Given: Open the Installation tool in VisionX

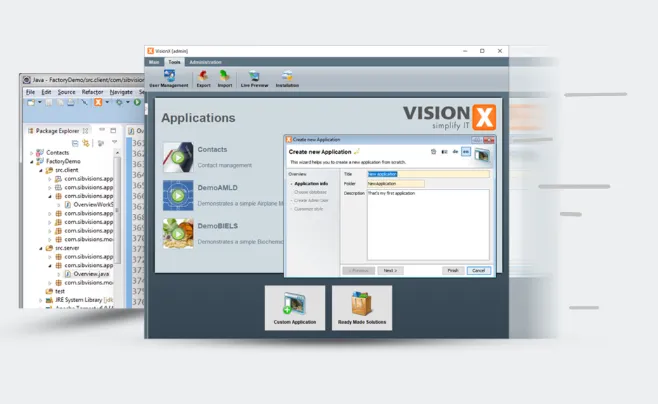Looking at the screenshot, I should pos(287,78).
